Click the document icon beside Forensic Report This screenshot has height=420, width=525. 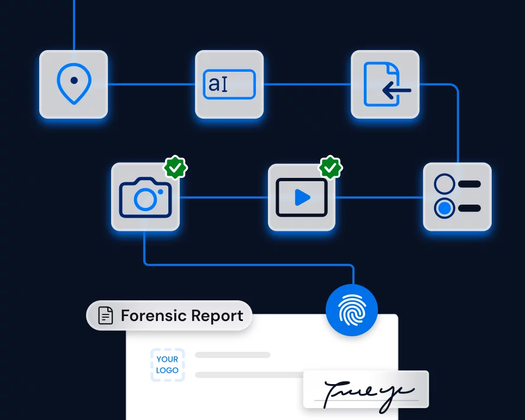pyautogui.click(x=106, y=316)
